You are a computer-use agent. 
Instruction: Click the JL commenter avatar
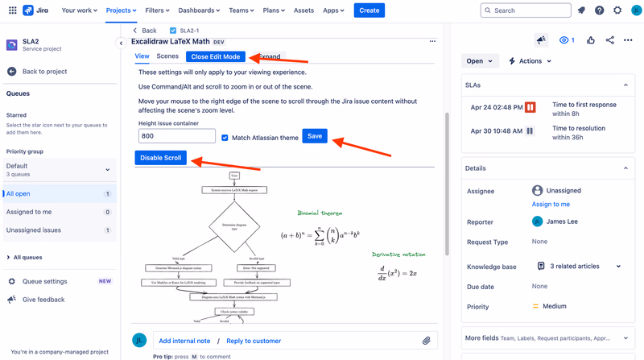coord(139,341)
